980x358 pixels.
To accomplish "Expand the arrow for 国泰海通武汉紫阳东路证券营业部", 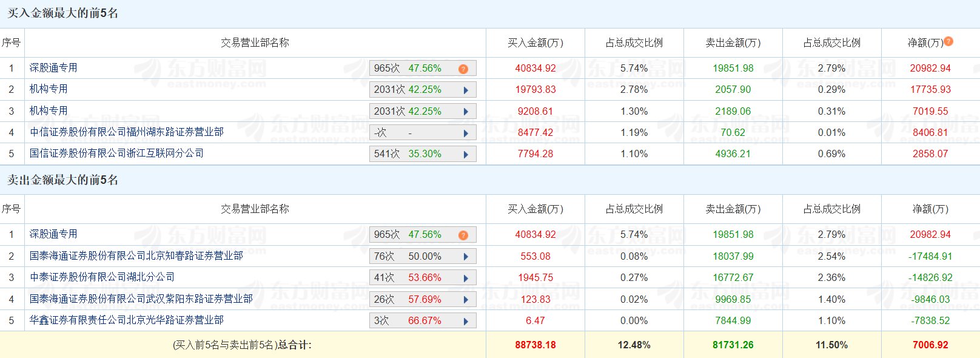I will (466, 300).
